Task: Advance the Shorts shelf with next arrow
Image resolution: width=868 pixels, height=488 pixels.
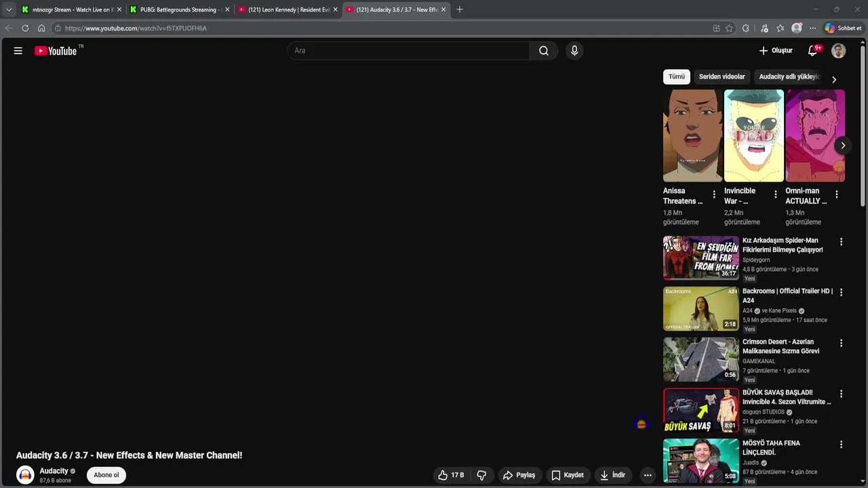Action: pos(843,146)
